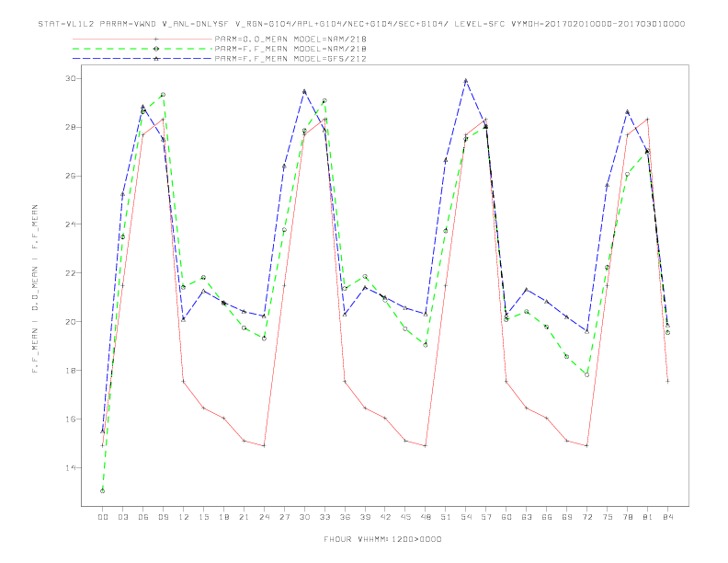Click x-axis tick label 57

[486, 517]
